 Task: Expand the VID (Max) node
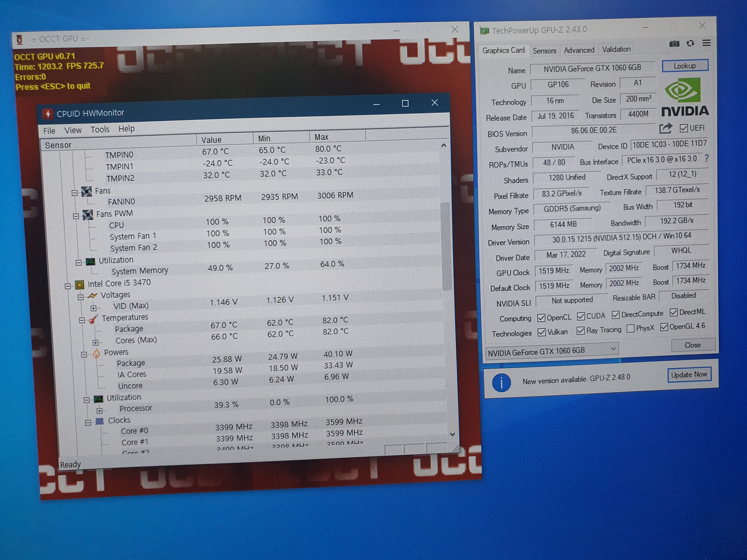pyautogui.click(x=94, y=308)
